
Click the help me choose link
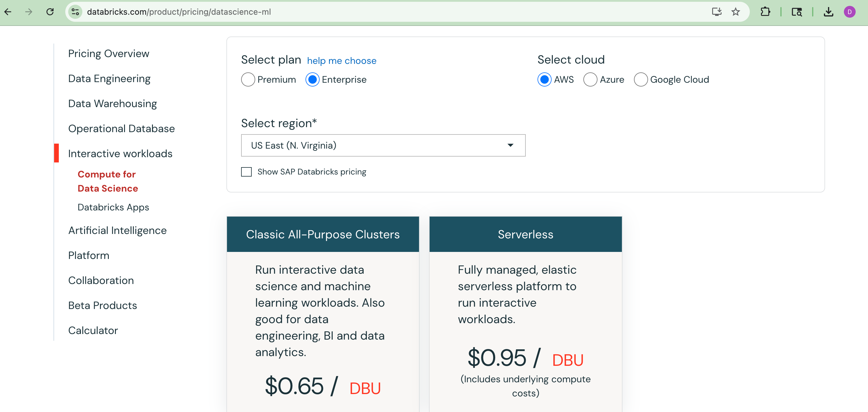[341, 61]
